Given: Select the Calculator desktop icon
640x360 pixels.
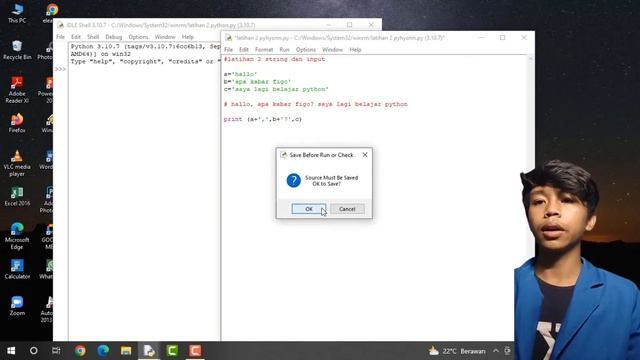Looking at the screenshot, I should [17, 269].
